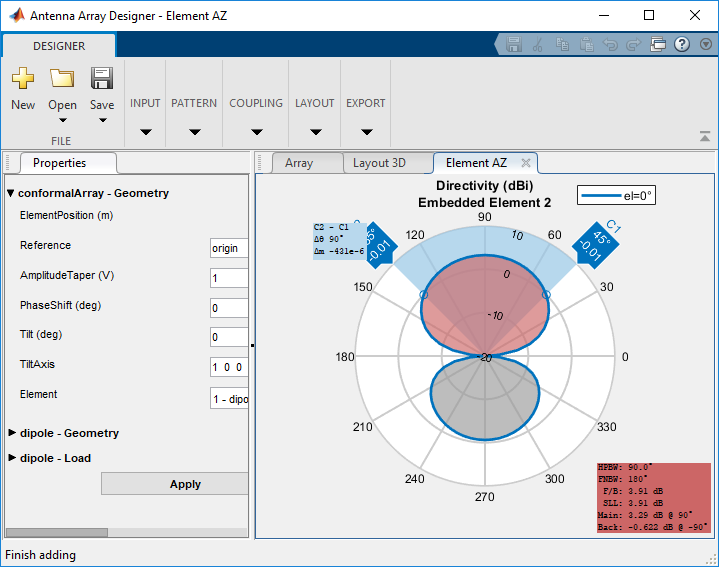Switch to the Layout 3D tab
Viewport: 719px width, 567px height.
tap(379, 163)
